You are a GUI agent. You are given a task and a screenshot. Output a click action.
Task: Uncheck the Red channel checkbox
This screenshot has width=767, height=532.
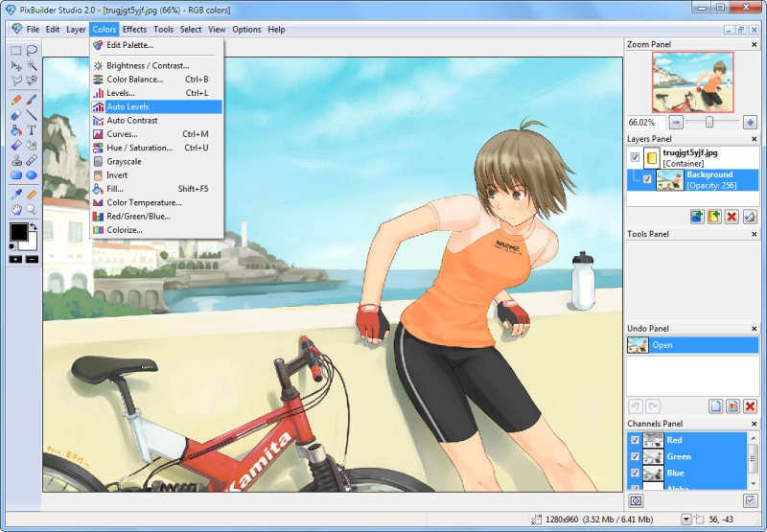click(635, 440)
